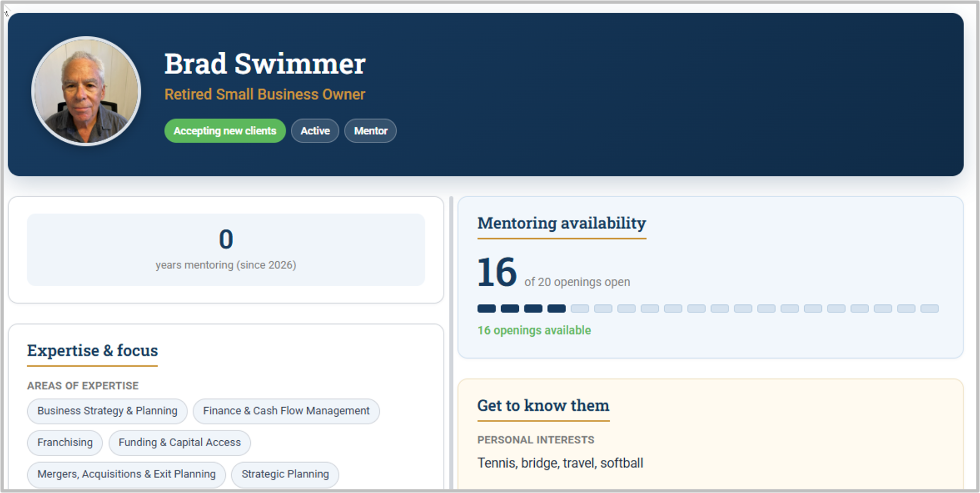The image size is (980, 493).
Task: Click the first filled availability segment
Action: click(486, 309)
